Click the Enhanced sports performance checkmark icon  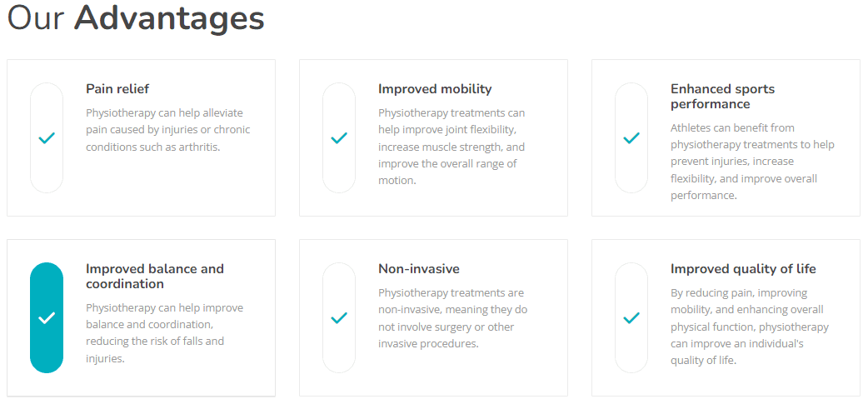coord(631,138)
